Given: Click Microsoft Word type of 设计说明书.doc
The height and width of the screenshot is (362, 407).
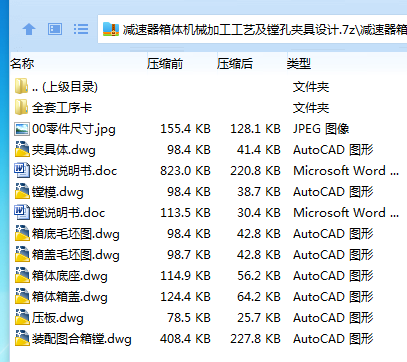Looking at the screenshot, I should pyautogui.click(x=346, y=171).
